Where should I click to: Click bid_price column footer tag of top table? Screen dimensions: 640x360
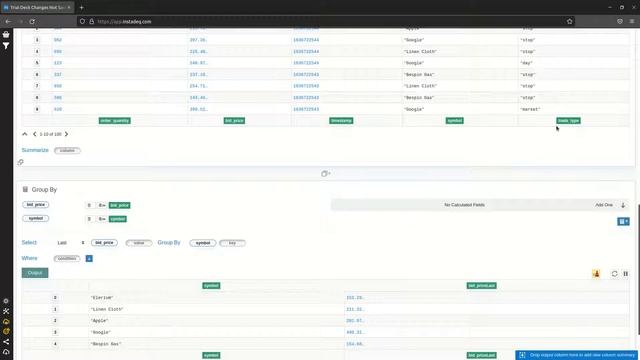coord(234,121)
